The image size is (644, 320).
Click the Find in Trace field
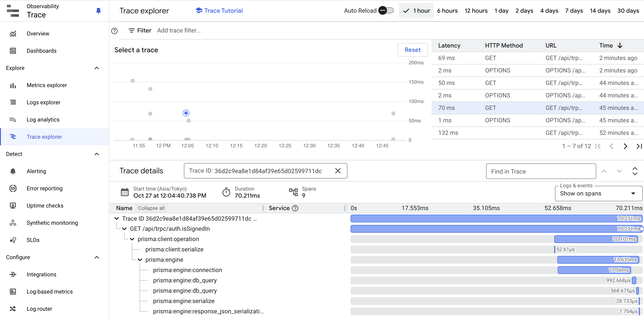point(541,171)
